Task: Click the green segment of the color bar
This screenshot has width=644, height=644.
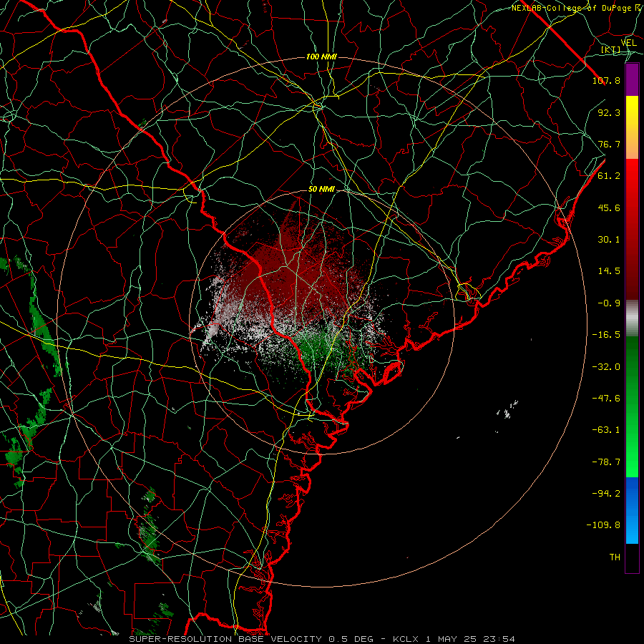Action: 632,406
